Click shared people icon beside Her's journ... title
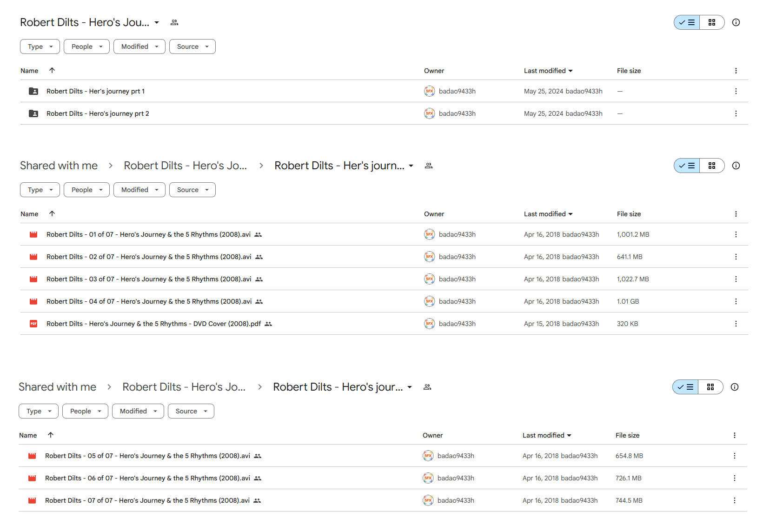 click(429, 166)
